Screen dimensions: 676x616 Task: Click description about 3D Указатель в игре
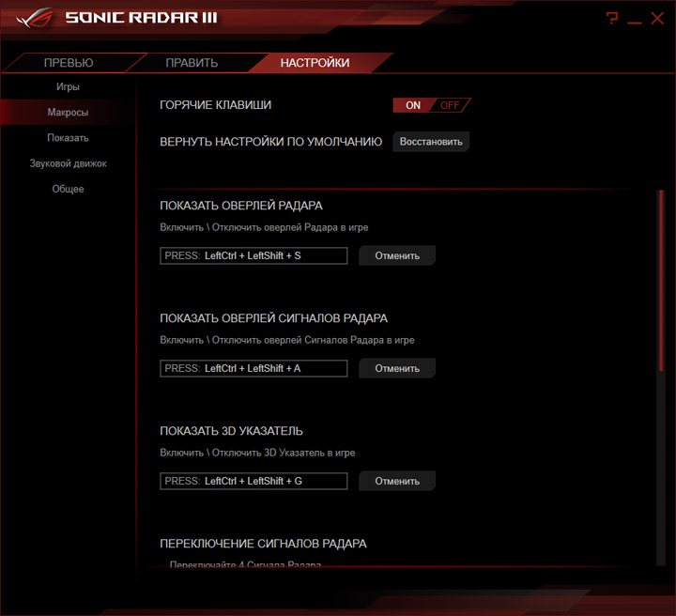[x=257, y=453]
